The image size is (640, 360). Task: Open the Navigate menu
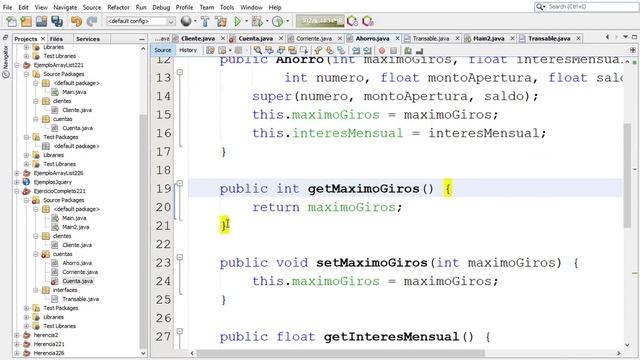pos(65,7)
